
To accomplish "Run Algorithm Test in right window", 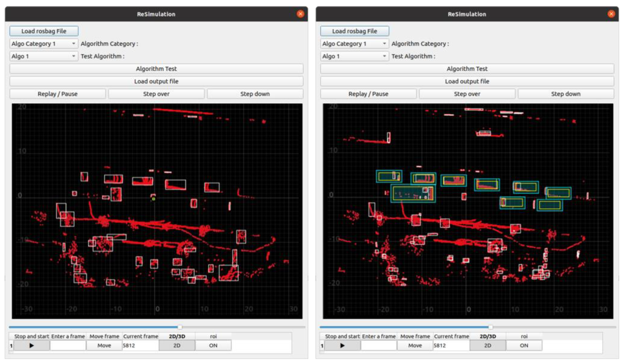I will 467,69.
